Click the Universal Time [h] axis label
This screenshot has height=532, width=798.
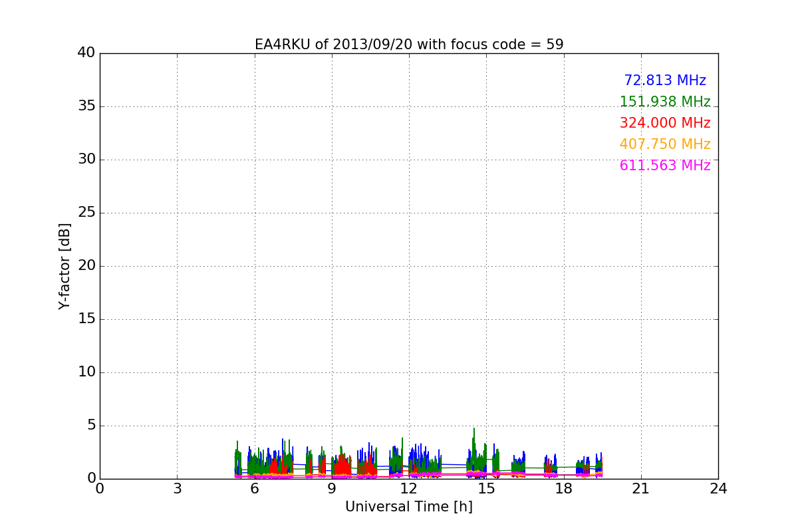pos(409,507)
